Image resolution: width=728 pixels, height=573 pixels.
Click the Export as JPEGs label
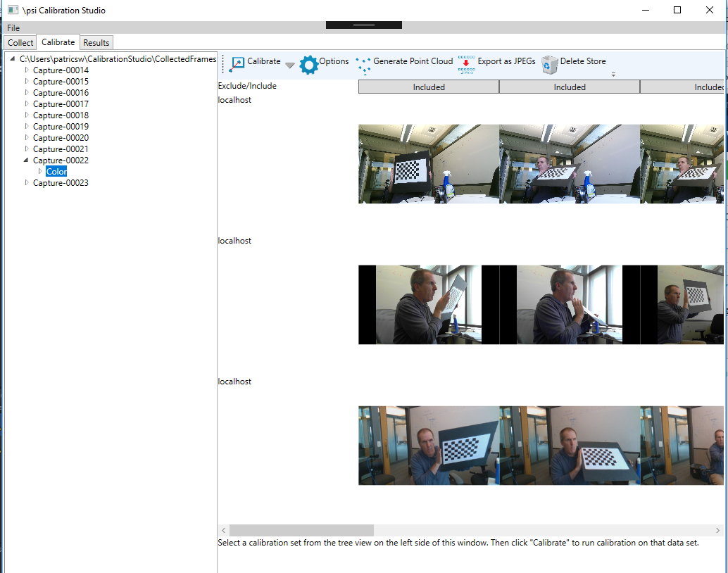click(506, 61)
